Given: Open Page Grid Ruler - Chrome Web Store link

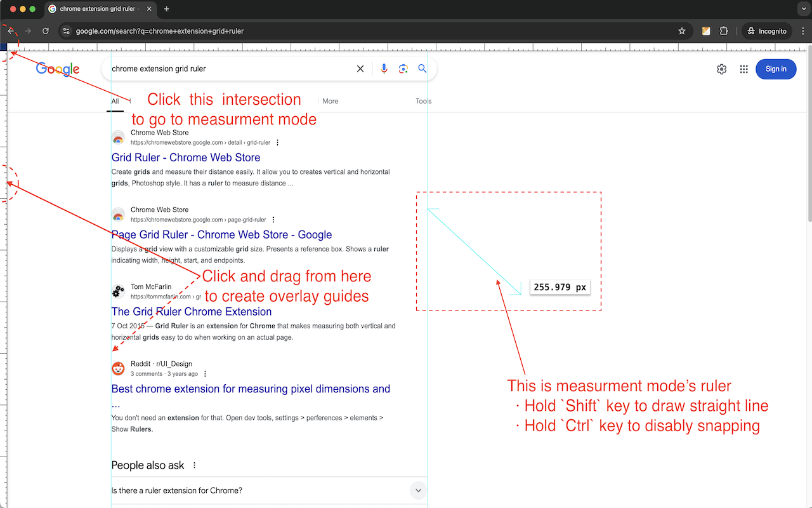Looking at the screenshot, I should (x=222, y=234).
